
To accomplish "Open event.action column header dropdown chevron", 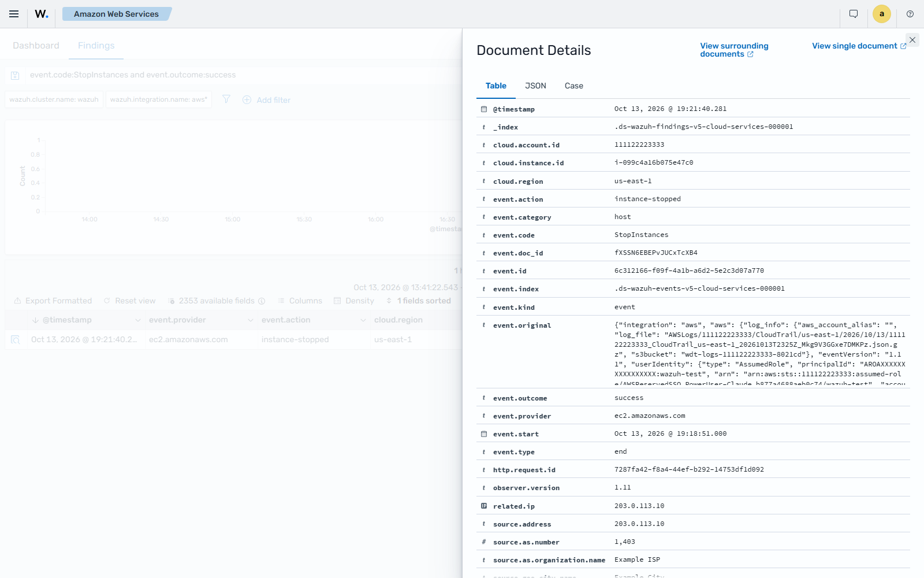I will coord(363,320).
